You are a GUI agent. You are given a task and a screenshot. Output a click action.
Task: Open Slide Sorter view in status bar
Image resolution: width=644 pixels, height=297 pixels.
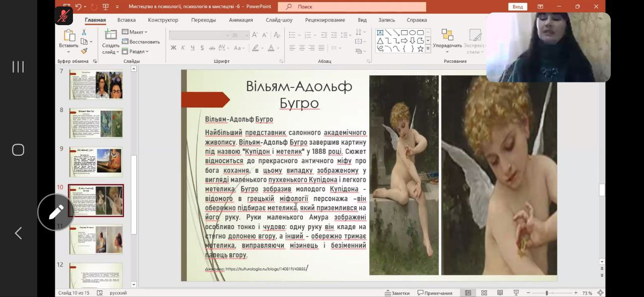pyautogui.click(x=484, y=293)
